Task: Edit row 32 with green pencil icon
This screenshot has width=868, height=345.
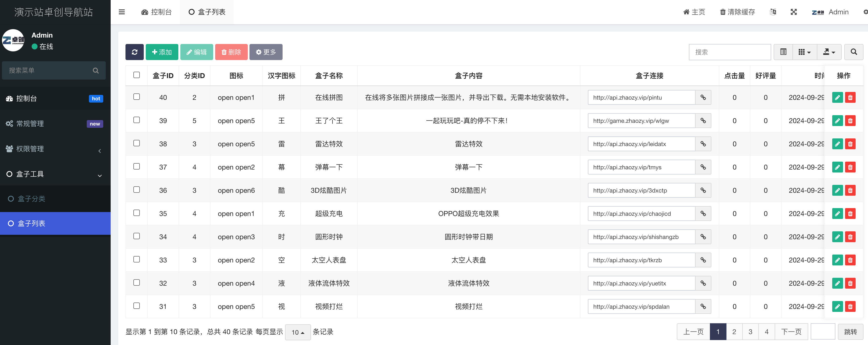Action: pos(837,283)
